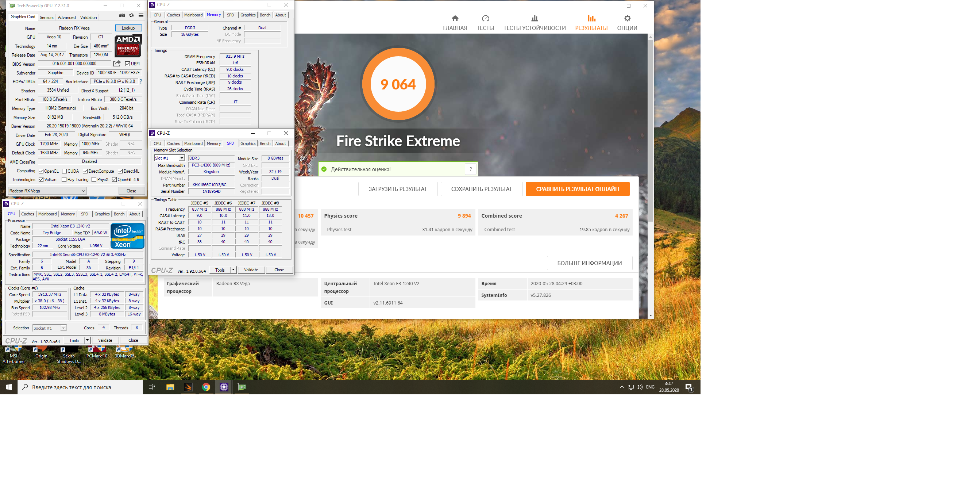Click the Windows search box
The width and height of the screenshot is (980, 490).
click(80, 387)
